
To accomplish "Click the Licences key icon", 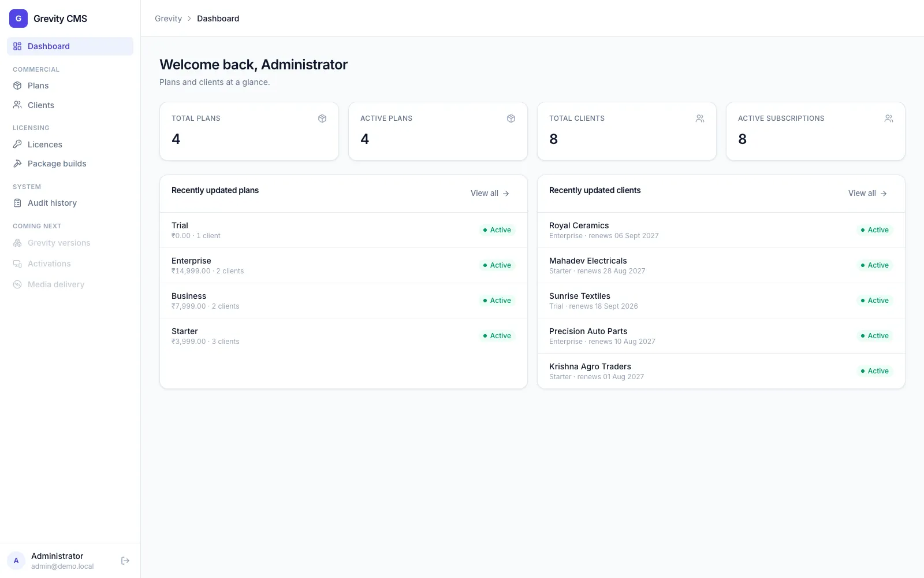I will (x=17, y=144).
